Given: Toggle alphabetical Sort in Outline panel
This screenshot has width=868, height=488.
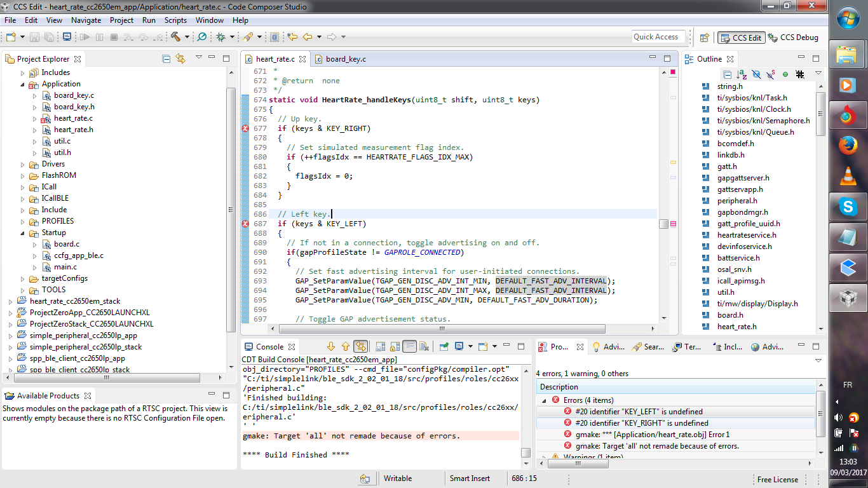Looking at the screenshot, I should click(x=742, y=74).
